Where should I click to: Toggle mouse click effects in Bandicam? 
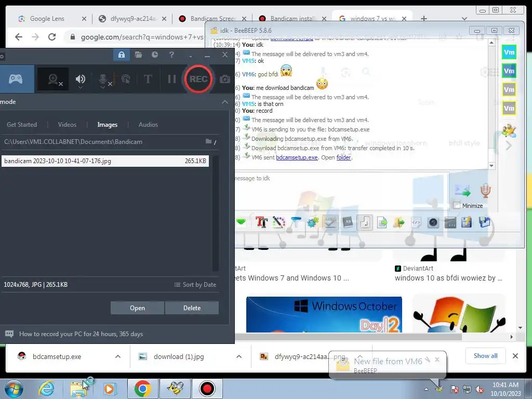126,79
